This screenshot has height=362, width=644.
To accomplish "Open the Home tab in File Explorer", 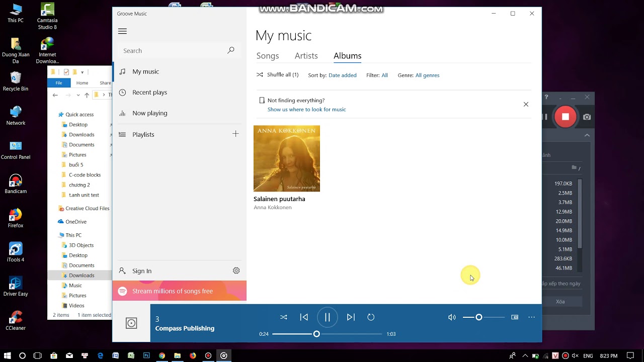I will click(x=82, y=83).
